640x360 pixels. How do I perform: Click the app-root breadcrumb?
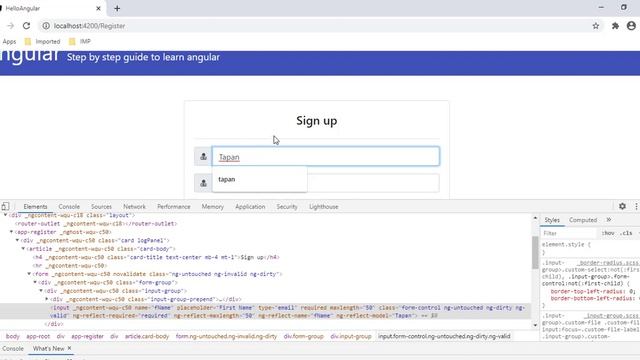point(38,336)
